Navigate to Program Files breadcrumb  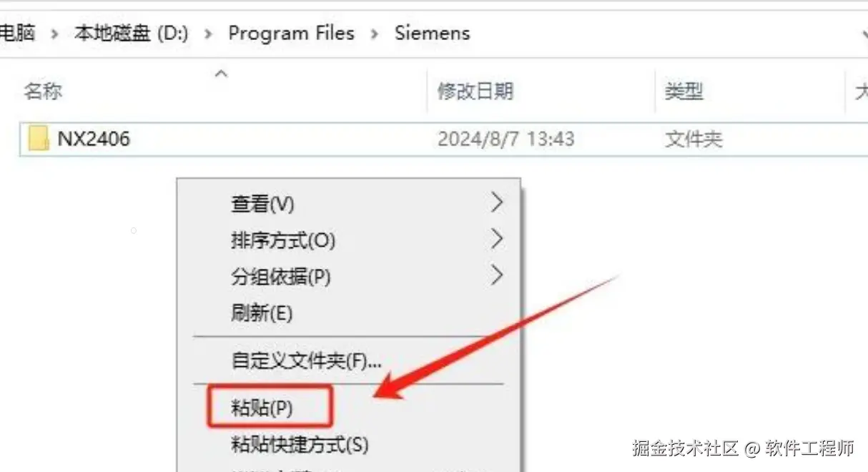point(292,33)
